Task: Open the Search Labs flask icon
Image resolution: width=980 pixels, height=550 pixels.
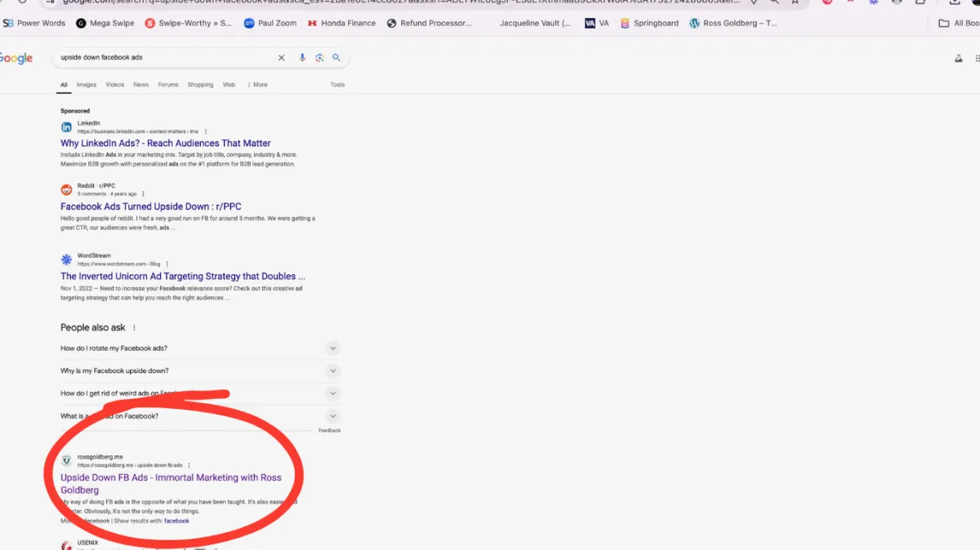Action: tap(959, 58)
